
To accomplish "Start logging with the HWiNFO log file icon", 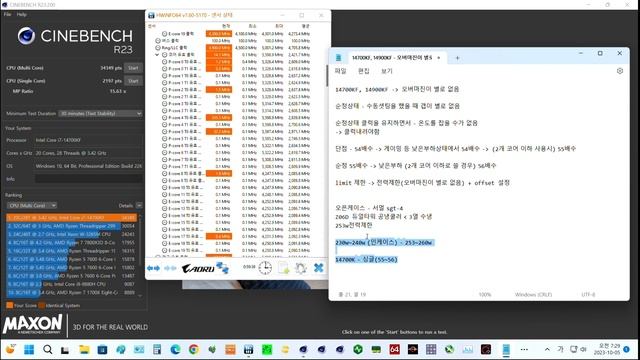I will (x=283, y=268).
